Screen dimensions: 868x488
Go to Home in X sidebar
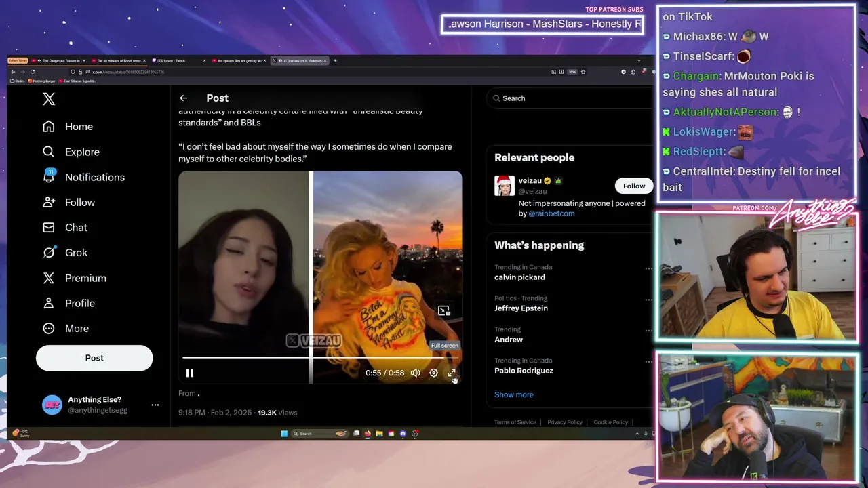click(68, 127)
